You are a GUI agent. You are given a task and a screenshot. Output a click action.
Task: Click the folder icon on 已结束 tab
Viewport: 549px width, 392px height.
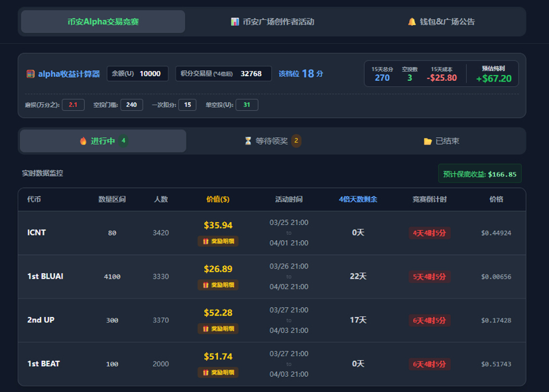point(428,141)
